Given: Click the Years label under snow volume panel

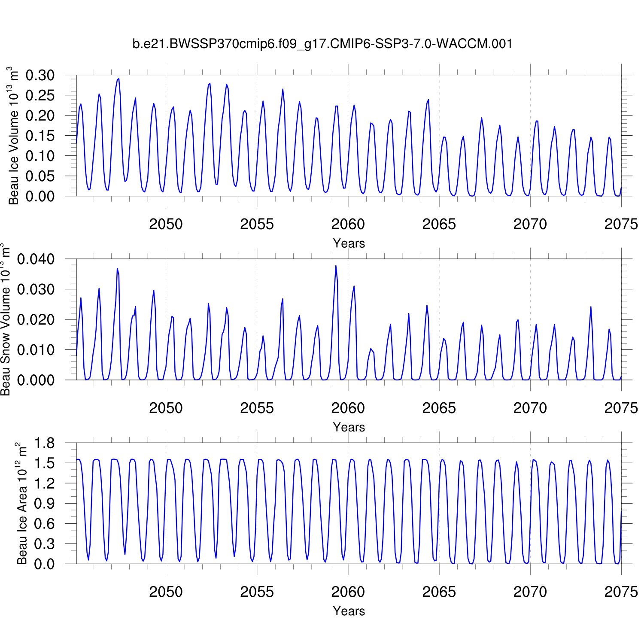Looking at the screenshot, I should click(x=349, y=427).
